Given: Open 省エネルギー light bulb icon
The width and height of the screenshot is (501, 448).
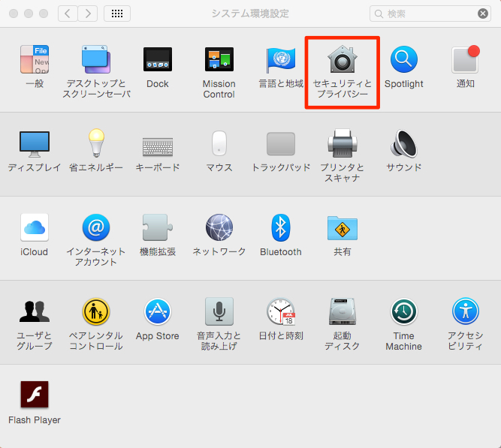Looking at the screenshot, I should [96, 143].
